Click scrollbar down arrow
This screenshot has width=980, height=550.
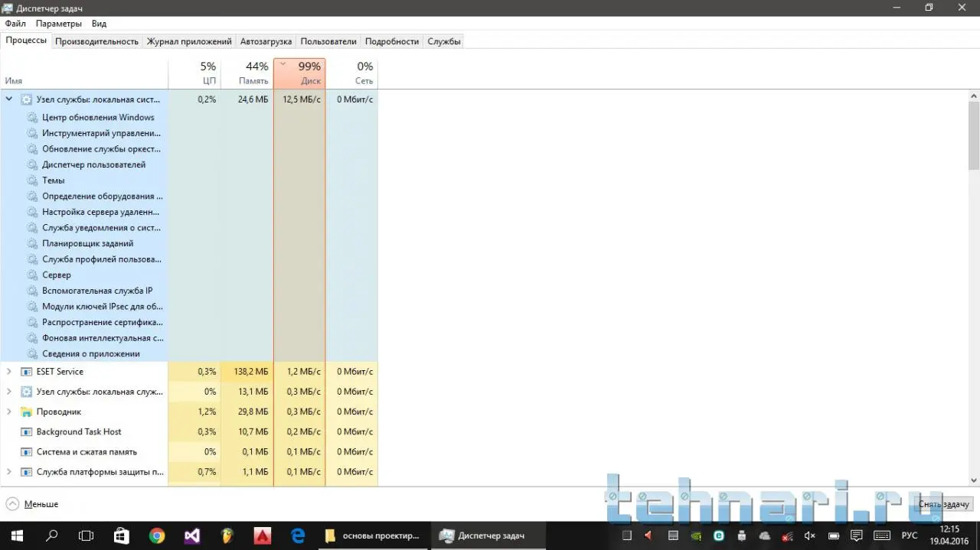[974, 480]
